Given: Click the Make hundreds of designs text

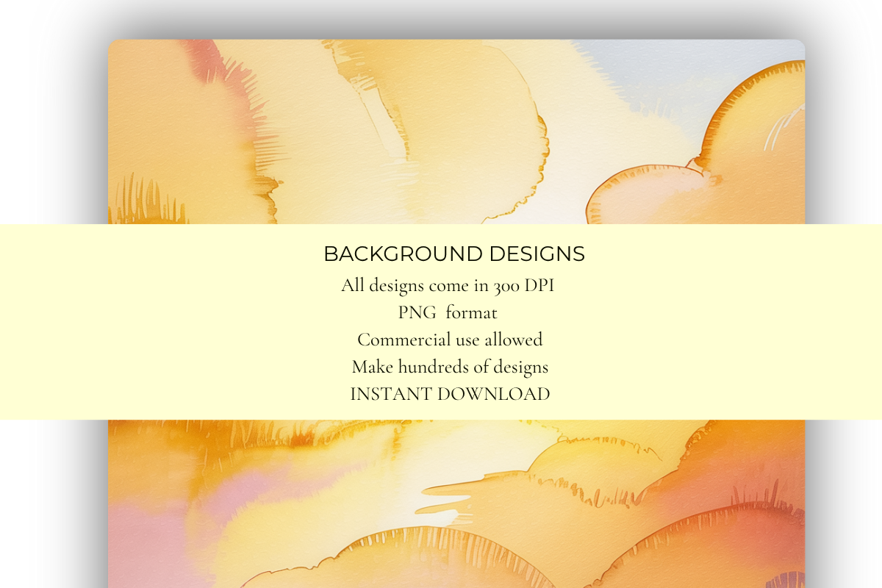Looking at the screenshot, I should pos(450,367).
